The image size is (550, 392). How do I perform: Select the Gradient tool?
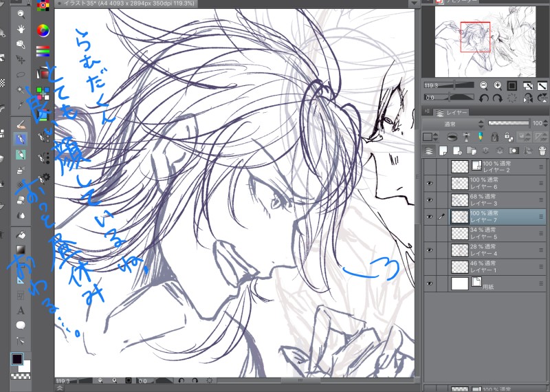pos(21,250)
